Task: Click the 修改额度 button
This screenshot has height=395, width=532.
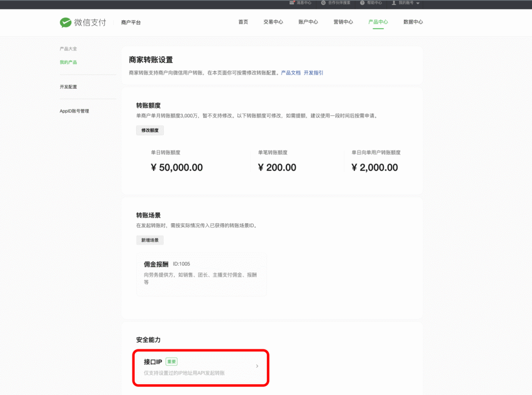Action: coord(150,130)
